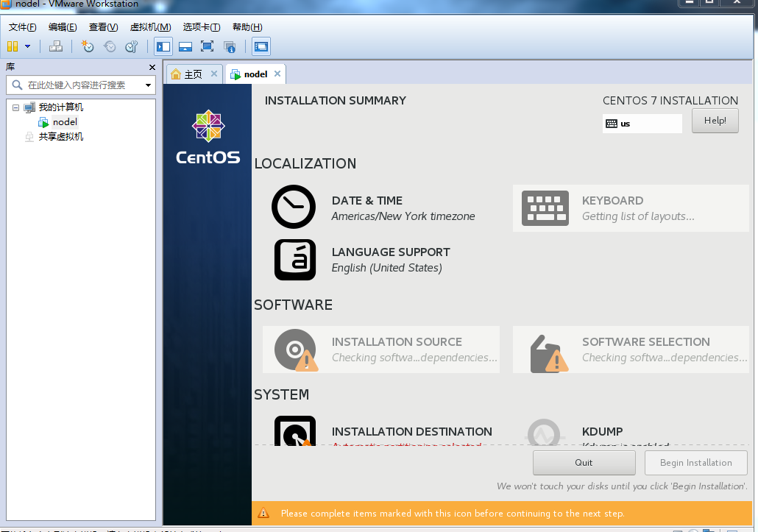
Task: Open the 虚拟机(M) menu
Action: pyautogui.click(x=150, y=27)
